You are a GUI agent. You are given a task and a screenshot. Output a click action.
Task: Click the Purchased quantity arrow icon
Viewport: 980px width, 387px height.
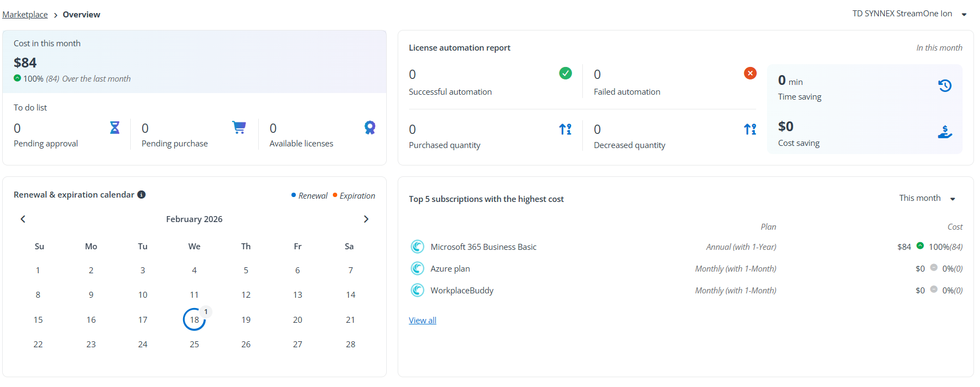(x=565, y=129)
